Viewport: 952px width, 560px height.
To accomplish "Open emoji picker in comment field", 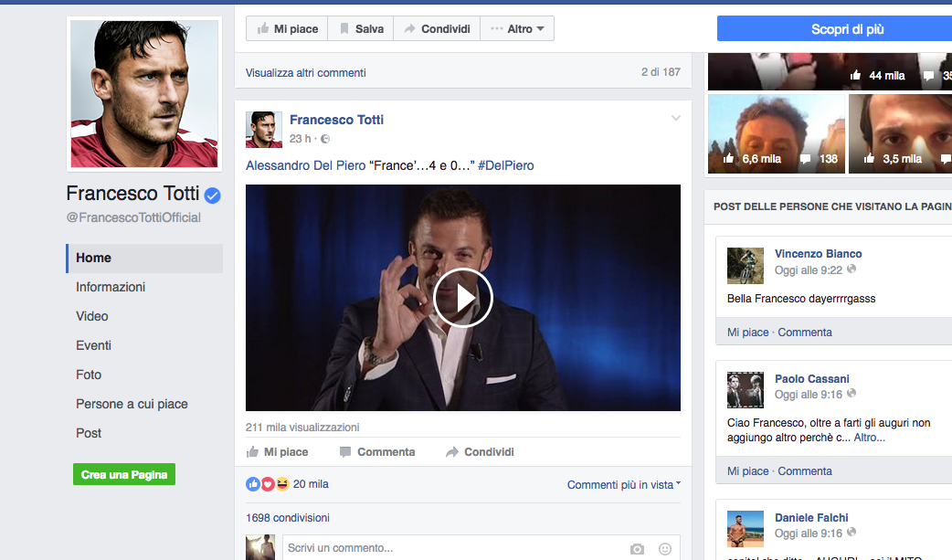I will (x=665, y=549).
